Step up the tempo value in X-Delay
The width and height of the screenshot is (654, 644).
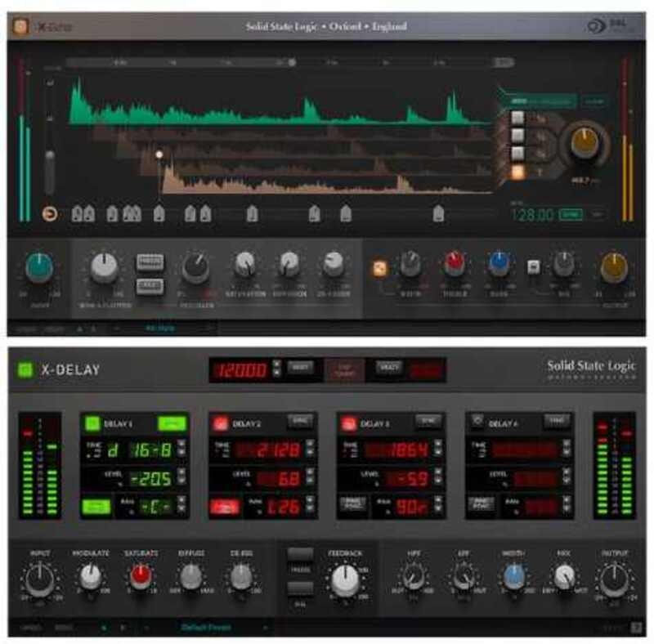(276, 364)
